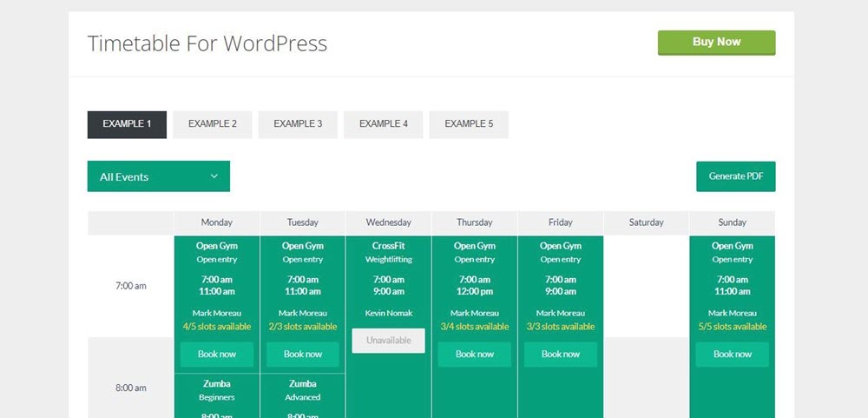
Task: Click the Wednesday CrossFit event title
Action: [388, 246]
